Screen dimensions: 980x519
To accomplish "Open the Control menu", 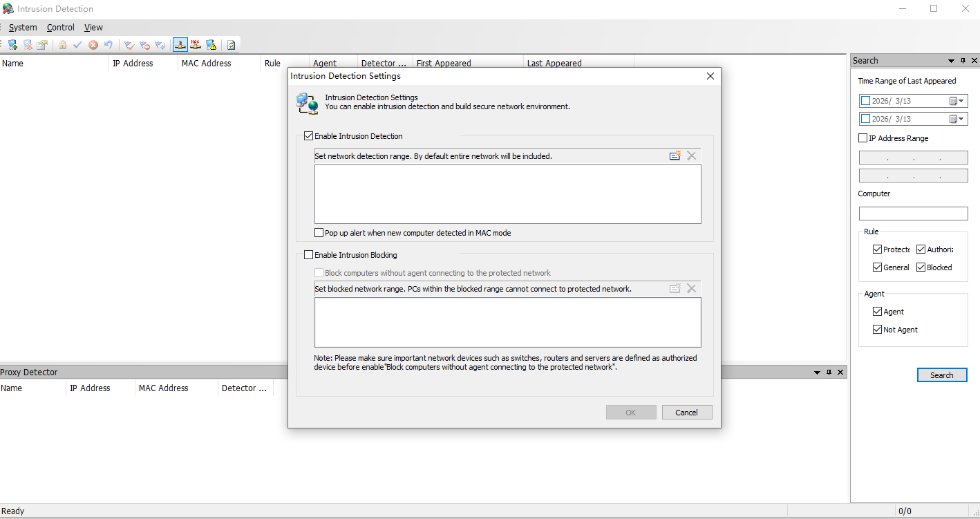I will tap(61, 28).
